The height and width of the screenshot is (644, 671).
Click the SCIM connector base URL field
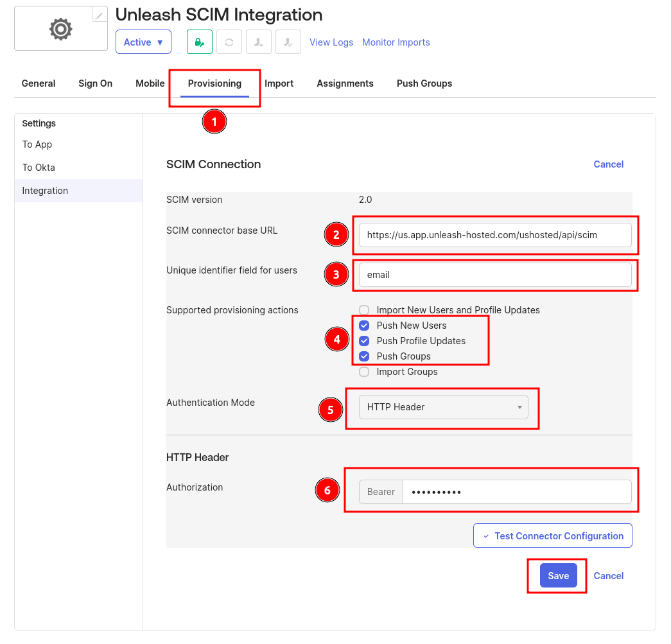495,235
